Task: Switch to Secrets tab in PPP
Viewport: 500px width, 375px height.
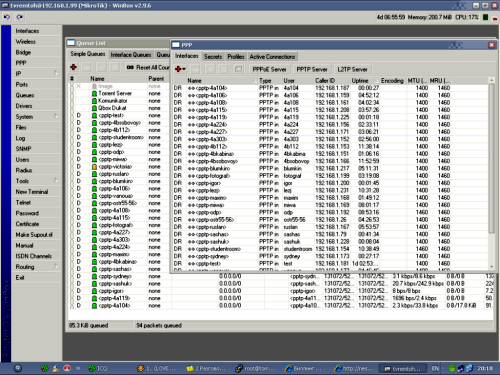Action: click(213, 57)
